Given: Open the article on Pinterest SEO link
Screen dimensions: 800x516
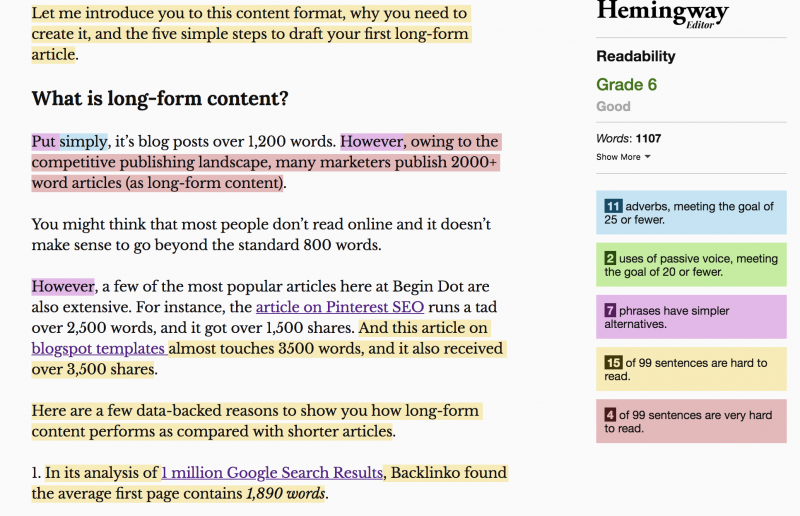Looking at the screenshot, I should (340, 307).
